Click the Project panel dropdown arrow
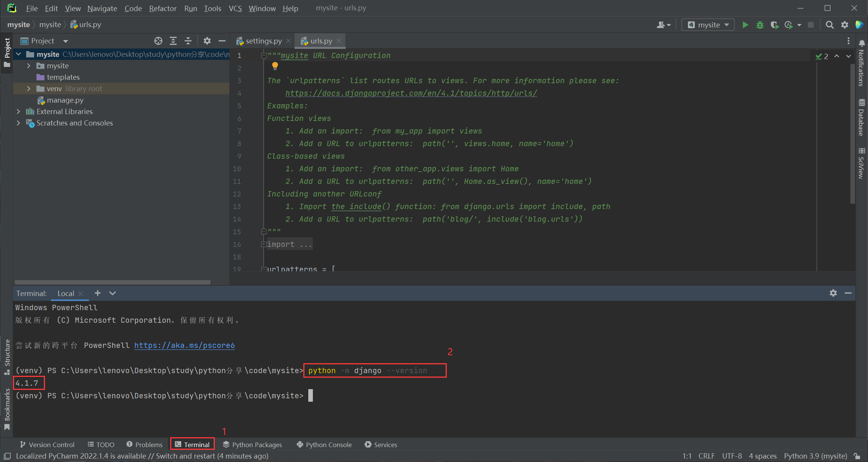This screenshot has height=462, width=868. point(65,41)
